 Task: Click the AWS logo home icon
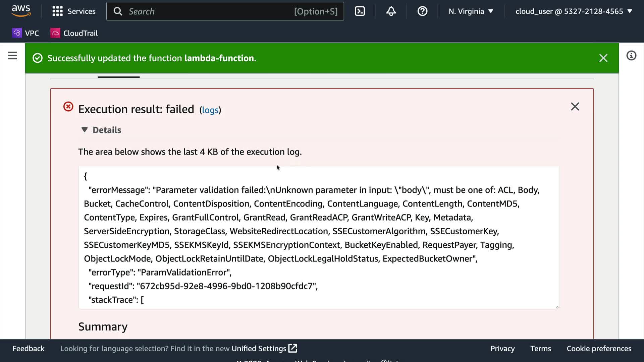click(x=21, y=11)
